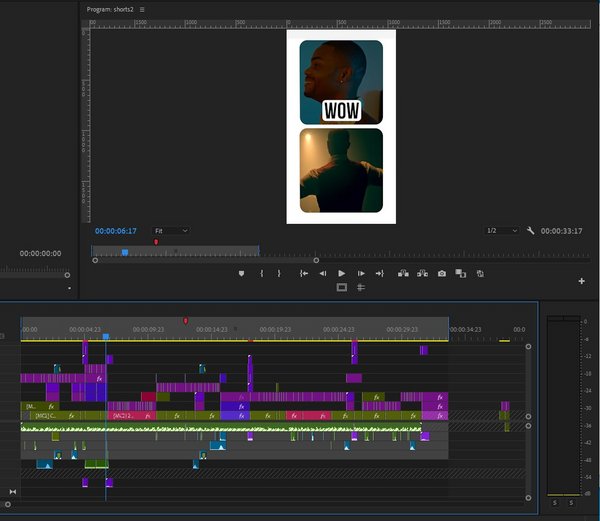Click the 00:00:09:23 ruler label
The width and height of the screenshot is (600, 521).
[x=148, y=329]
